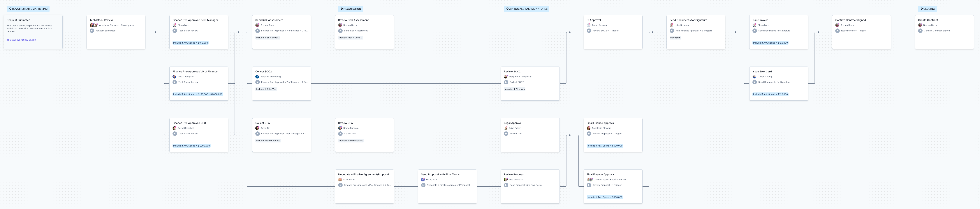Click Glenn Metz avatar on Dept Manager card
Image resolution: width=980 pixels, height=209 pixels.
(x=175, y=25)
